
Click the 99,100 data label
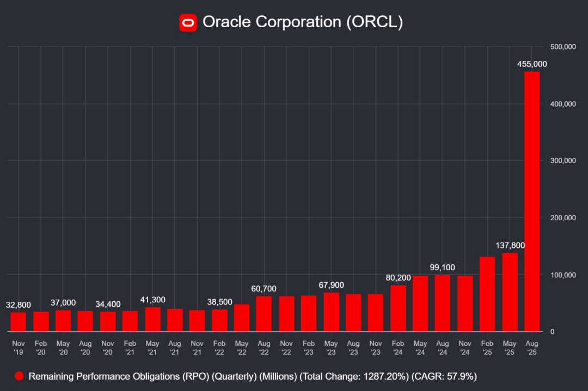(x=442, y=268)
